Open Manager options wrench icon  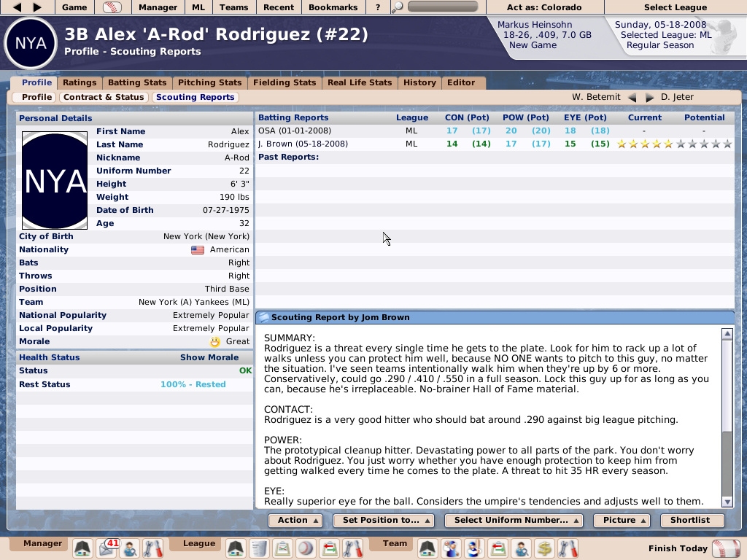tap(153, 548)
